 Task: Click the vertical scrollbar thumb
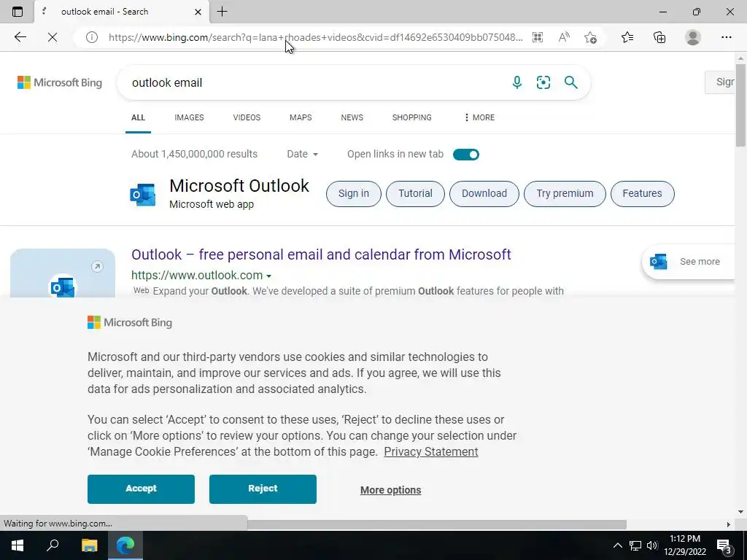tap(741, 105)
